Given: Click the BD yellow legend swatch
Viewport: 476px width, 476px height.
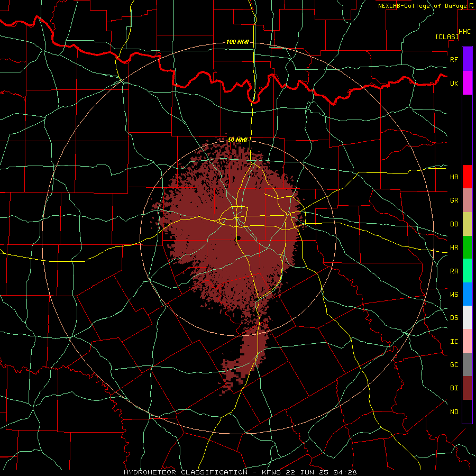Looking at the screenshot, I should 467,224.
